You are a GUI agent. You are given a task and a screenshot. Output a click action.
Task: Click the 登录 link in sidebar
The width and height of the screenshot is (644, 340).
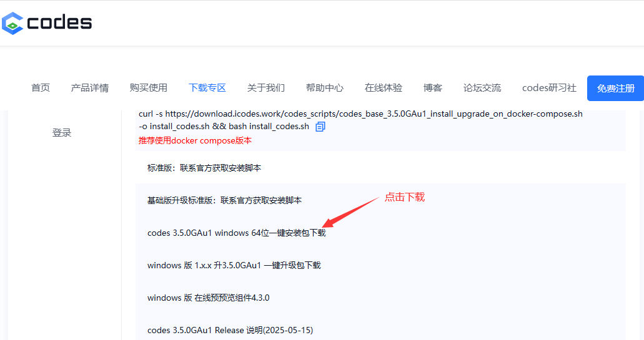tap(62, 132)
